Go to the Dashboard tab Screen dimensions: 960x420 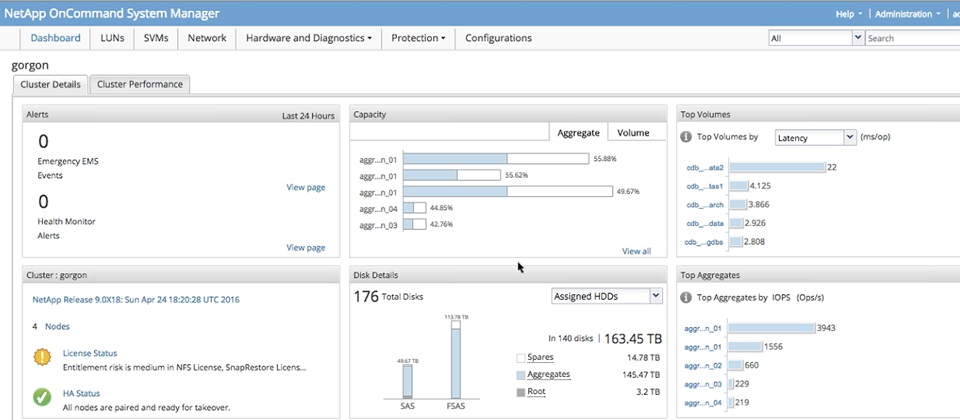click(56, 38)
